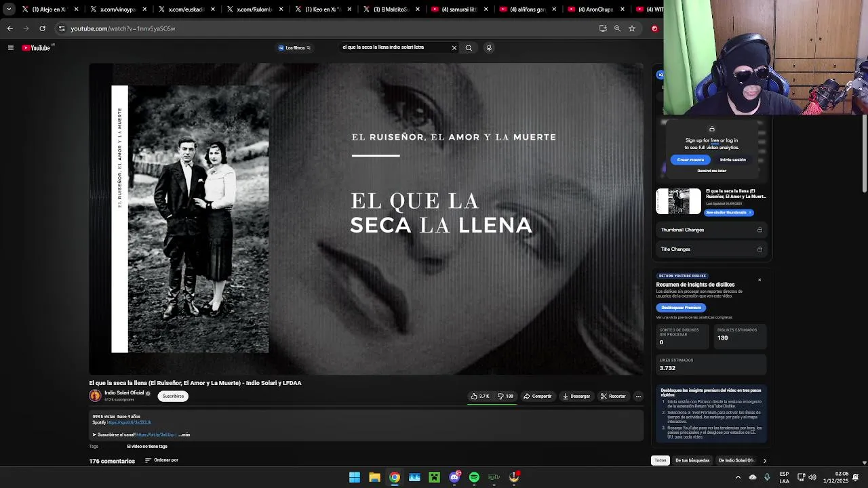Dislike the video (130)
Viewport: 868px width, 488px height.
(505, 396)
